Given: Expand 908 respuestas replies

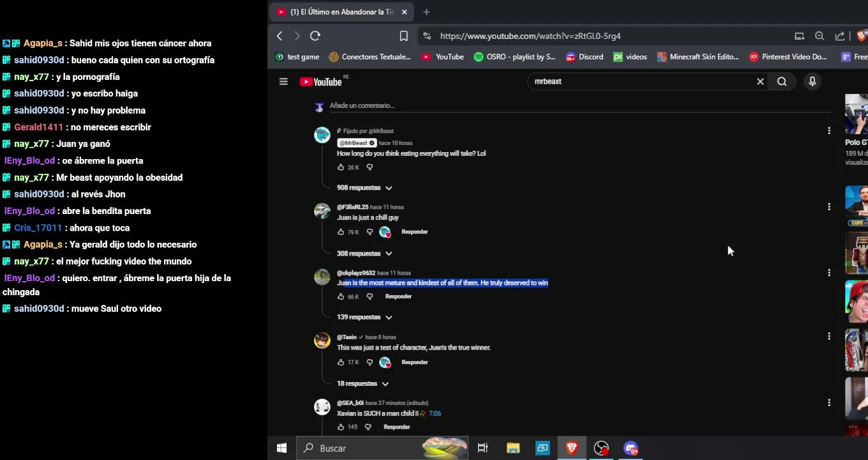Looking at the screenshot, I should [364, 188].
